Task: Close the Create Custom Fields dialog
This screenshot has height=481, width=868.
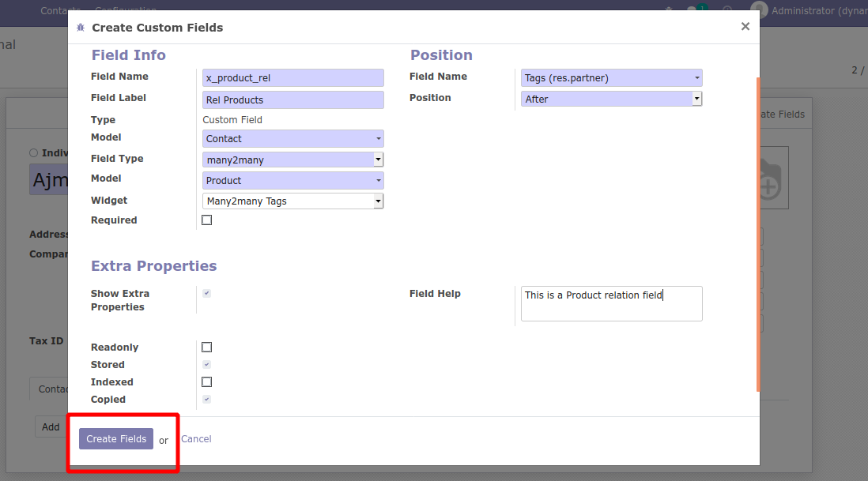Action: click(745, 27)
